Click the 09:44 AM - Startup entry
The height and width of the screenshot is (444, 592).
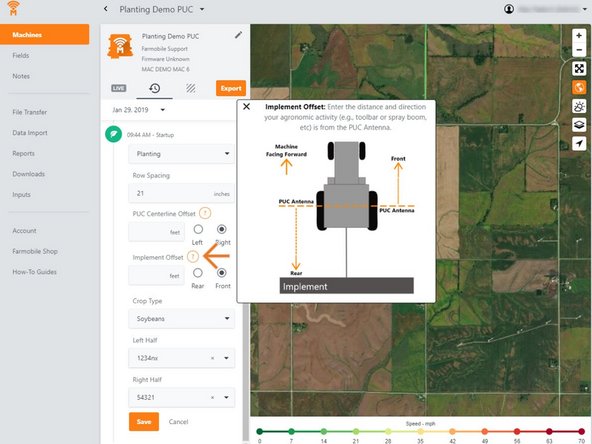(x=150, y=135)
